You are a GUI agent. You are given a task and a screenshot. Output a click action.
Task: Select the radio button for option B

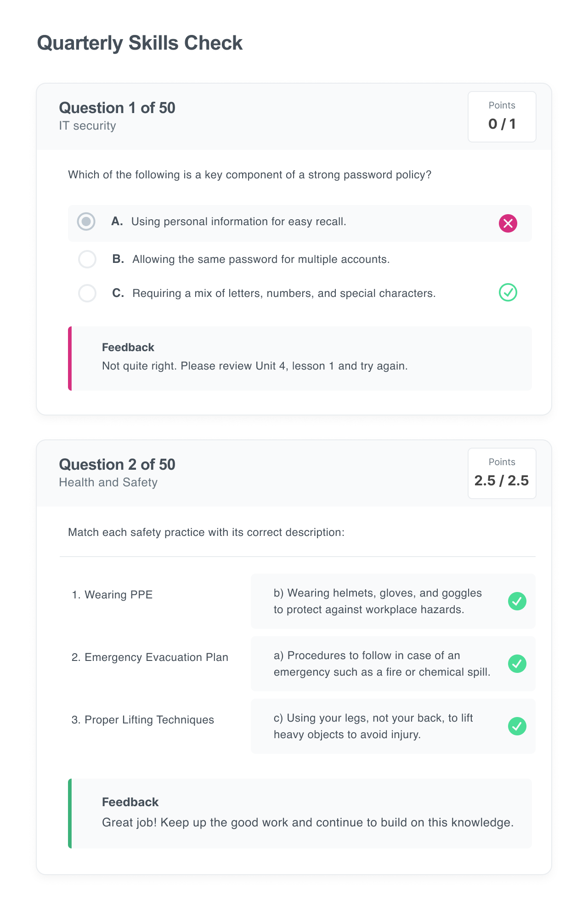click(86, 259)
